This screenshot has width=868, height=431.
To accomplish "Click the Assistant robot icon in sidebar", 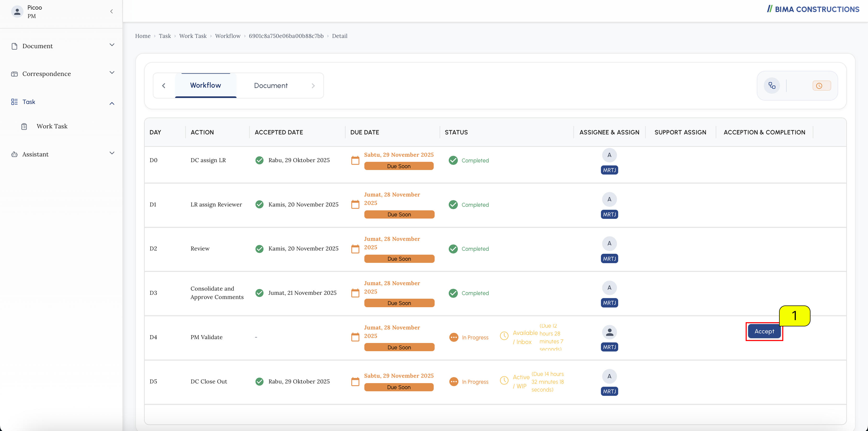I will coord(14,154).
